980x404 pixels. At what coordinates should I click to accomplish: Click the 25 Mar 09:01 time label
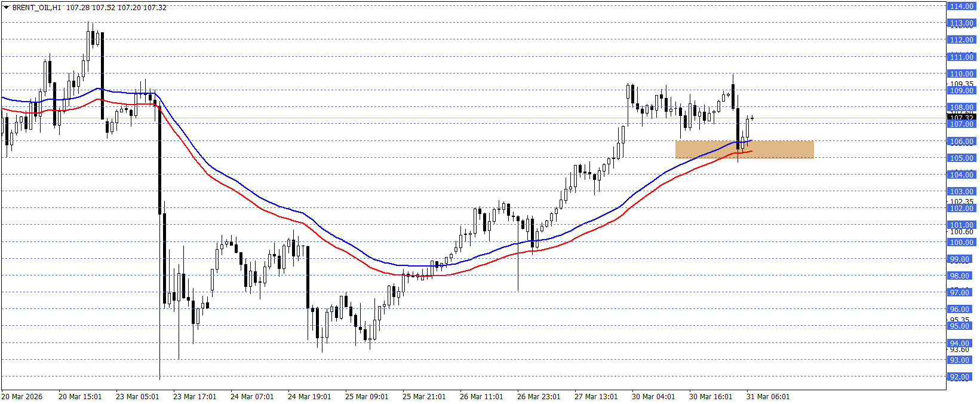point(367,397)
